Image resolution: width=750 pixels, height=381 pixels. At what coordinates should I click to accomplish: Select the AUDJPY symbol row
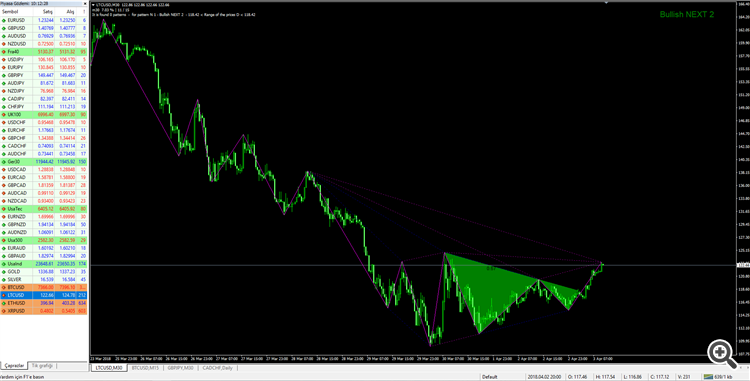[x=44, y=83]
